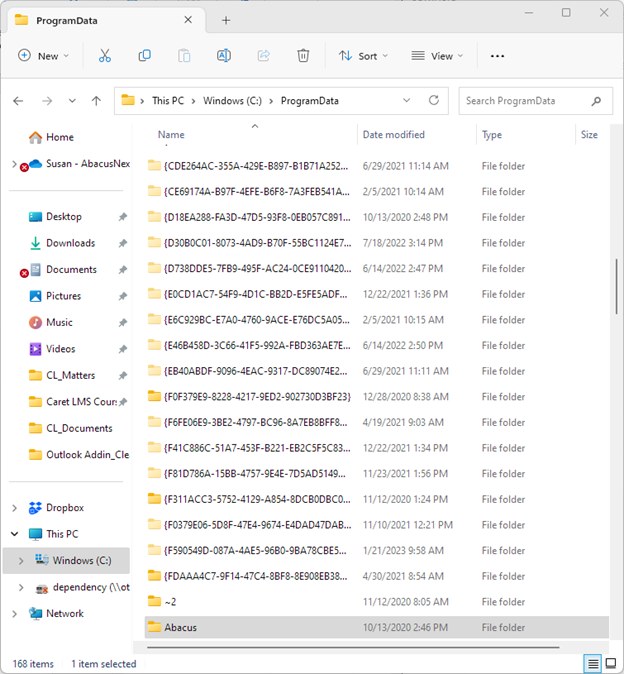Sort by the Size column header

589,135
